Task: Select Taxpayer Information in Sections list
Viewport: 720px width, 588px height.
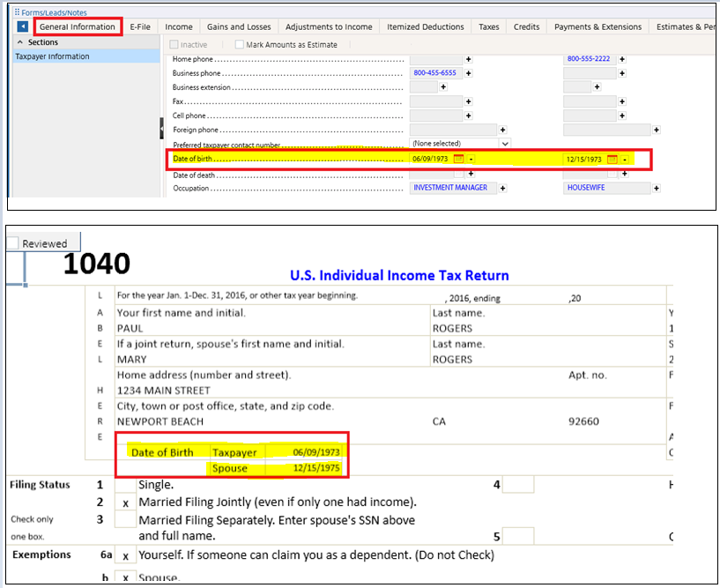Action: click(52, 56)
